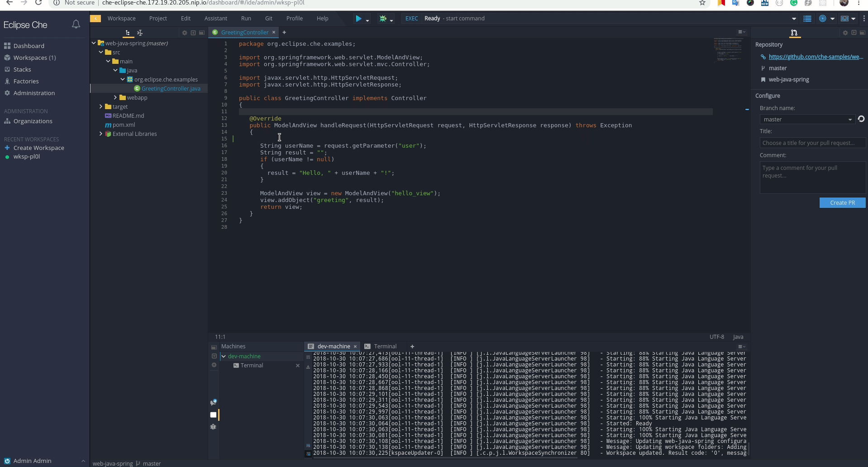
Task: Expand the target folder
Action: [x=101, y=106]
